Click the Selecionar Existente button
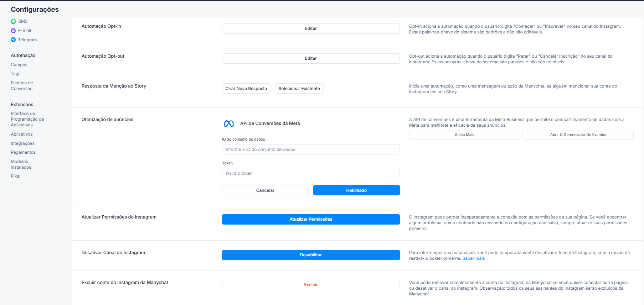The image size is (644, 305). (299, 89)
